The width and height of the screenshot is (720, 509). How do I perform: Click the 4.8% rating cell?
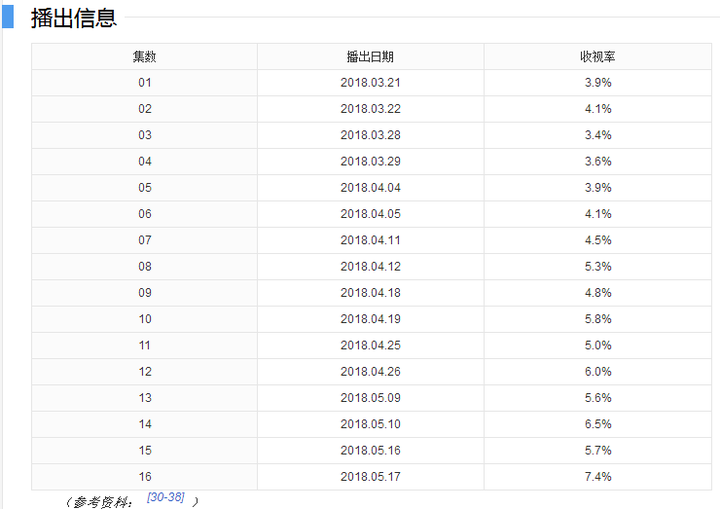click(x=597, y=293)
